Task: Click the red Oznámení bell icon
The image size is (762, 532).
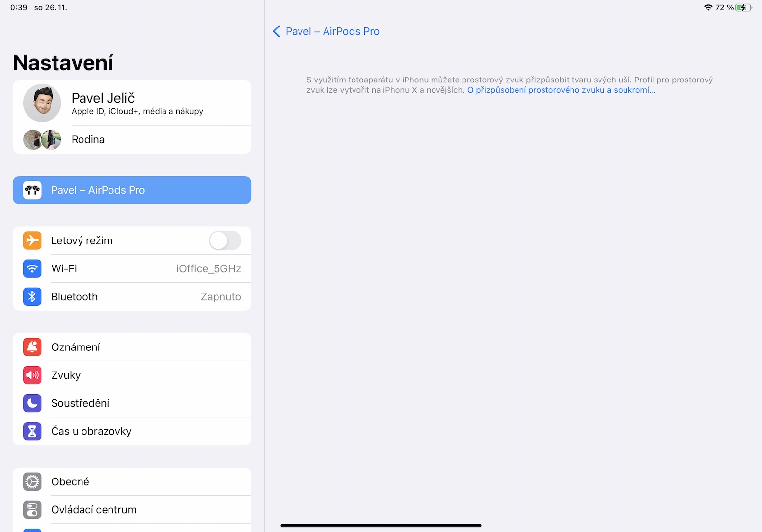Action: [x=32, y=347]
